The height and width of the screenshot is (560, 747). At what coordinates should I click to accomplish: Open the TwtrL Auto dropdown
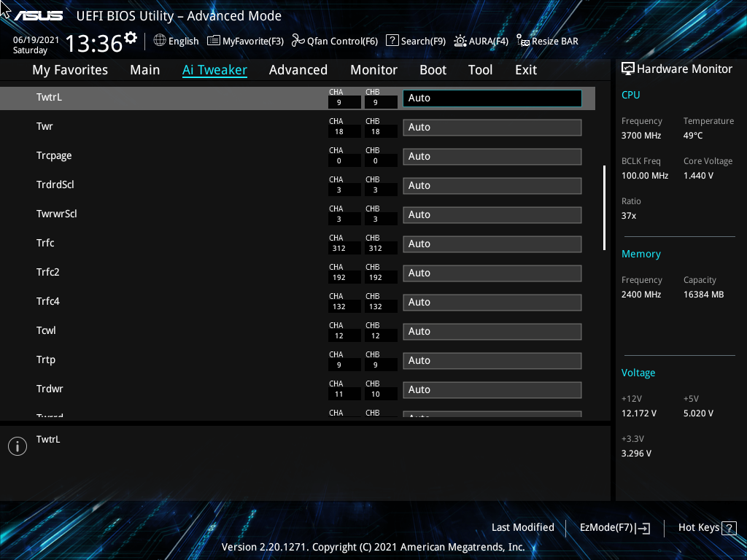coord(492,98)
